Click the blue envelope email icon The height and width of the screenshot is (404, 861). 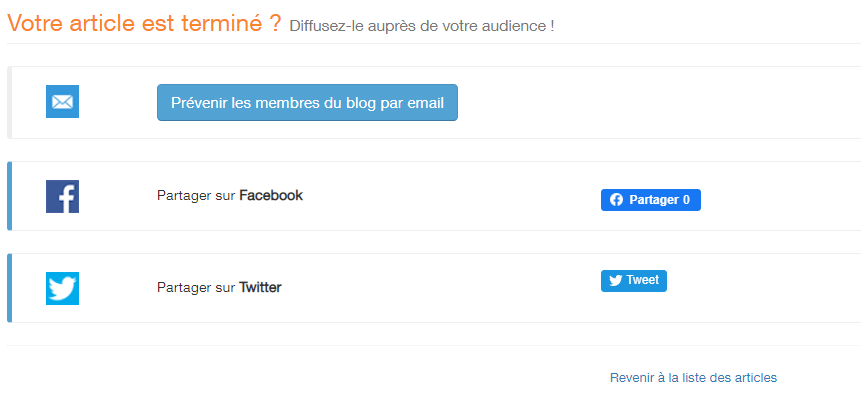coord(62,102)
